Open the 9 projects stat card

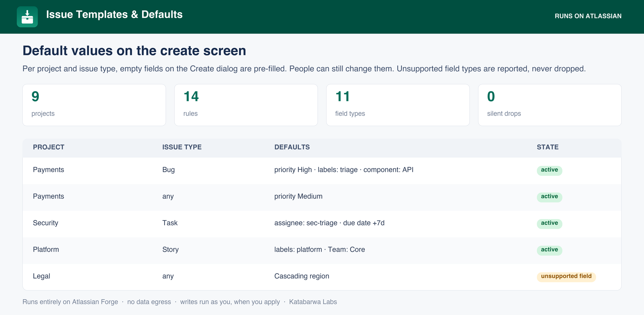pos(94,105)
